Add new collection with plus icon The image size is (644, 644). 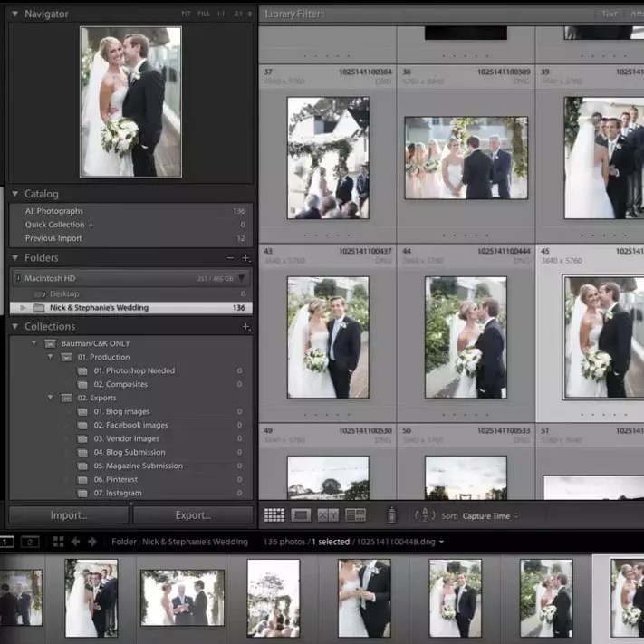(246, 326)
